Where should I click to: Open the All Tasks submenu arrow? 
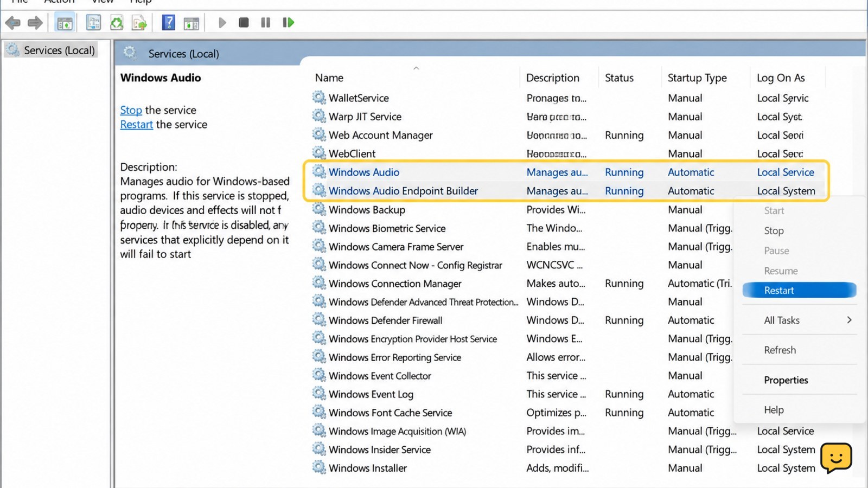click(849, 320)
